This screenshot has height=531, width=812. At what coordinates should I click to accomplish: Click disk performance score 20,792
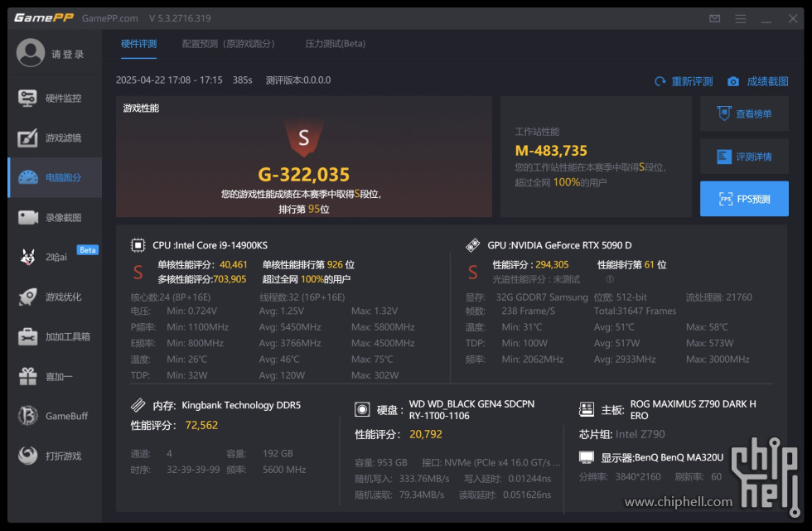click(x=426, y=434)
